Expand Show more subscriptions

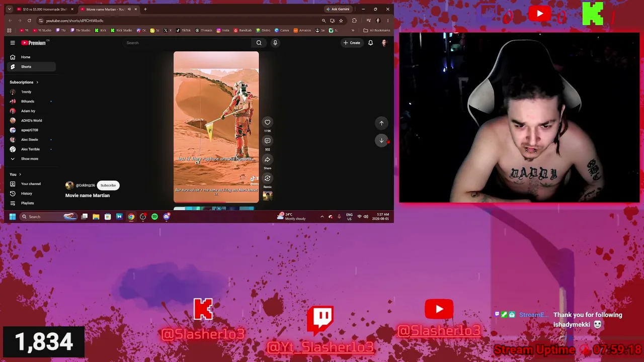click(x=31, y=159)
